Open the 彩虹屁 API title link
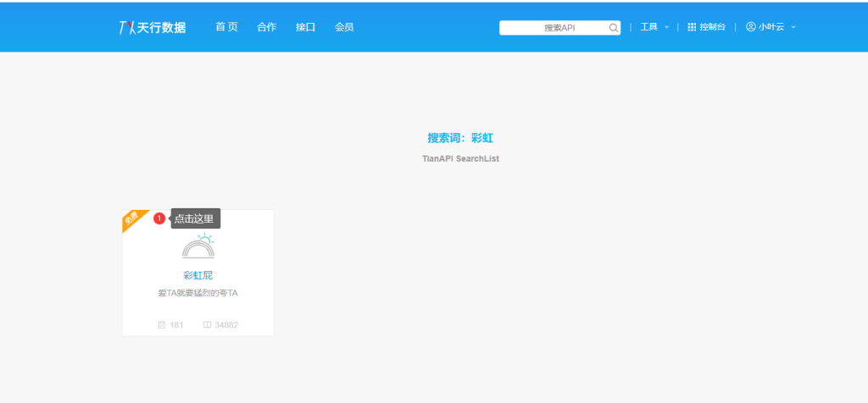This screenshot has width=868, height=403. point(198,275)
